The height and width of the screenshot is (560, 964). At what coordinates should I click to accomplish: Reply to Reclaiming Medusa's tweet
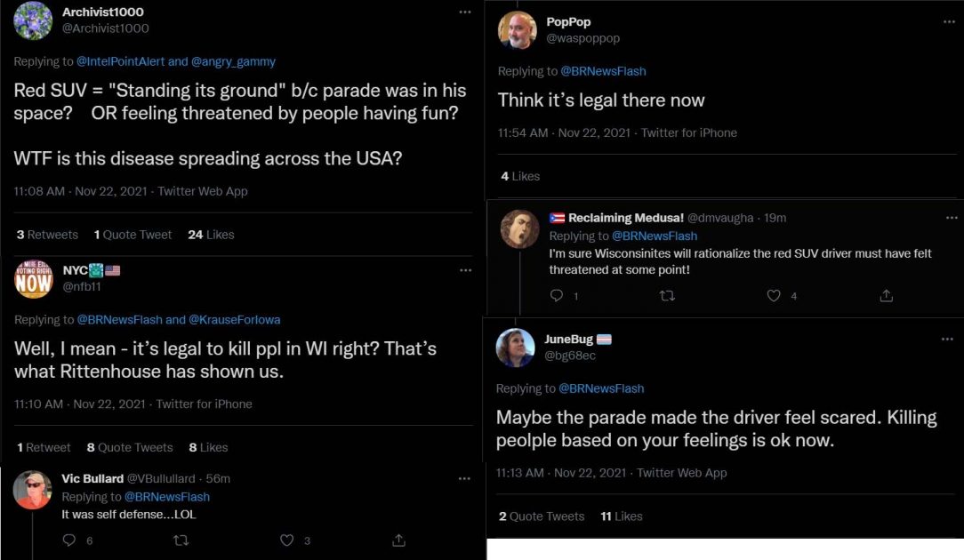[557, 296]
